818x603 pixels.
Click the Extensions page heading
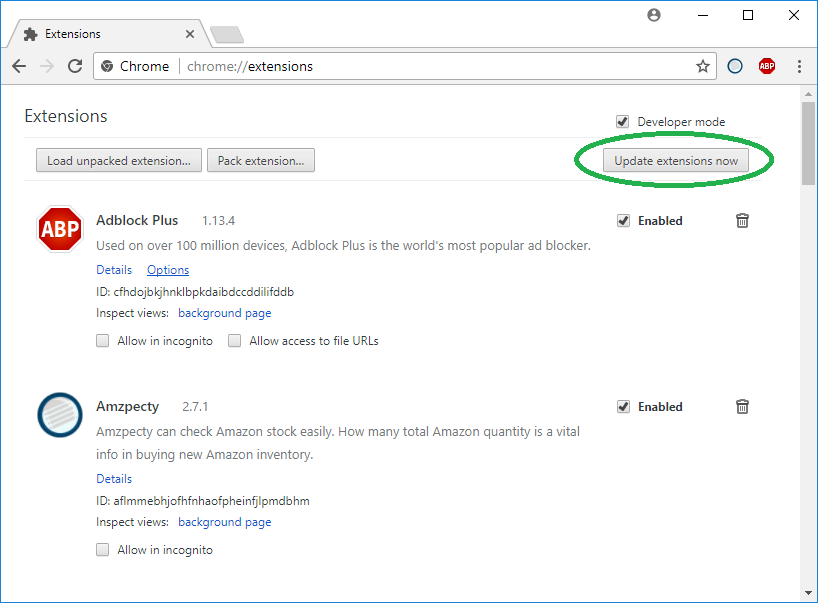point(66,116)
